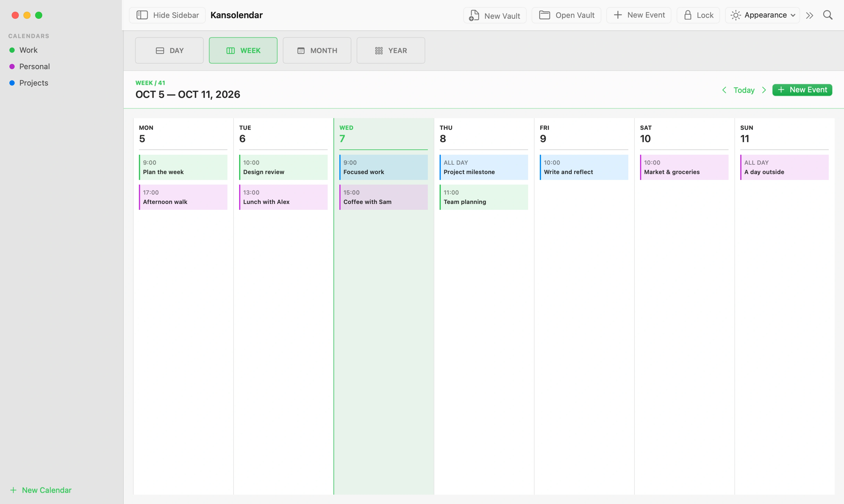Click the MONTH tab calendar icon

coord(301,51)
